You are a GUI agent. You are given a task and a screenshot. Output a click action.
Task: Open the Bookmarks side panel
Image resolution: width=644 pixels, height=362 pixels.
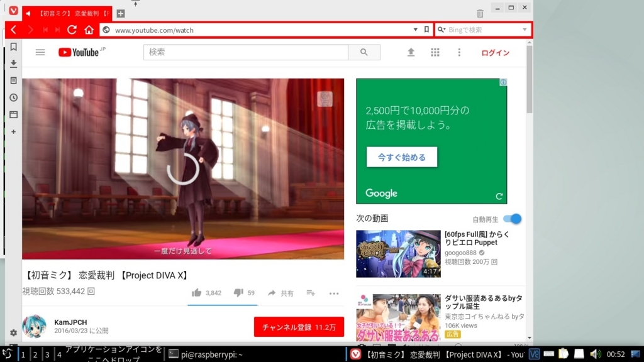(x=14, y=47)
